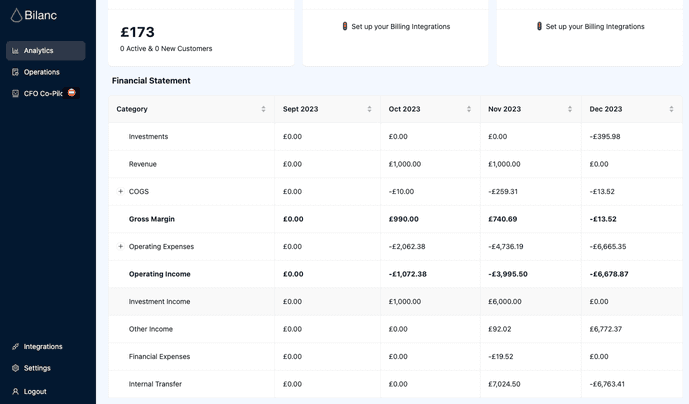Image resolution: width=689 pixels, height=404 pixels.
Task: Expand the Operating Expenses row
Action: [x=121, y=246]
